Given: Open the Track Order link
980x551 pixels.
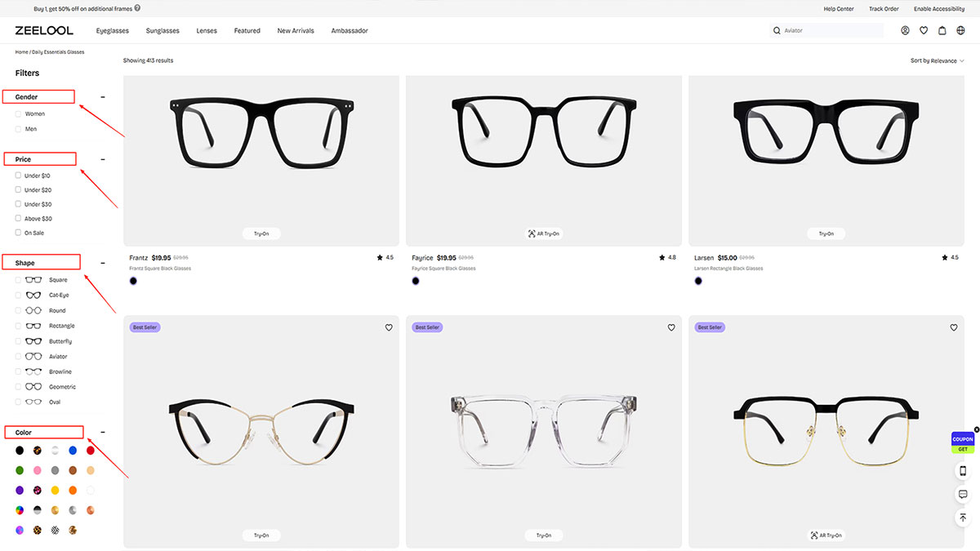Looking at the screenshot, I should tap(884, 9).
